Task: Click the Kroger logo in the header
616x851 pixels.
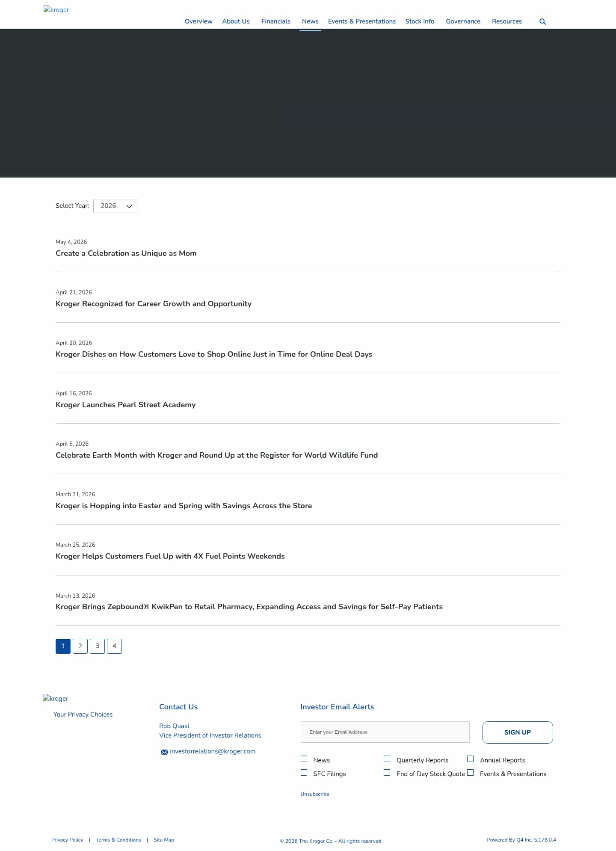Action: 56,9
